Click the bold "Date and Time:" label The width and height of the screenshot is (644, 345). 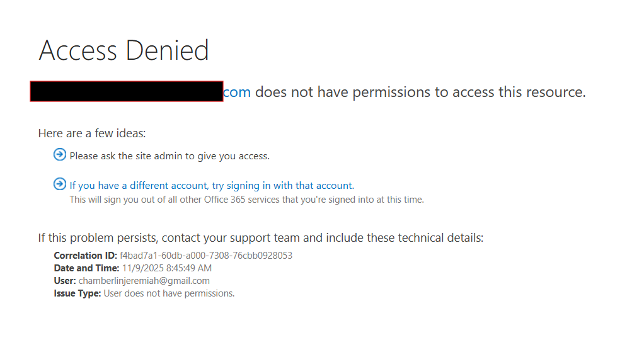[86, 268]
